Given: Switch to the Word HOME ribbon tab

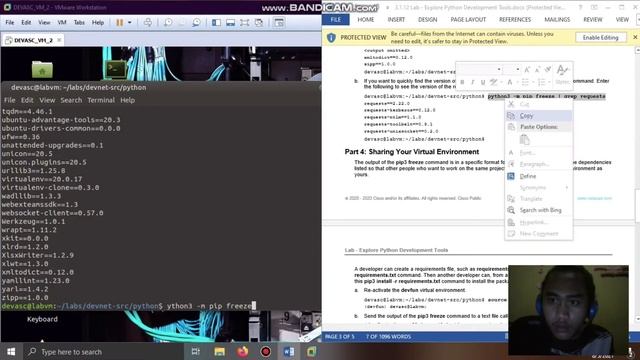Looking at the screenshot, I should pos(366,20).
